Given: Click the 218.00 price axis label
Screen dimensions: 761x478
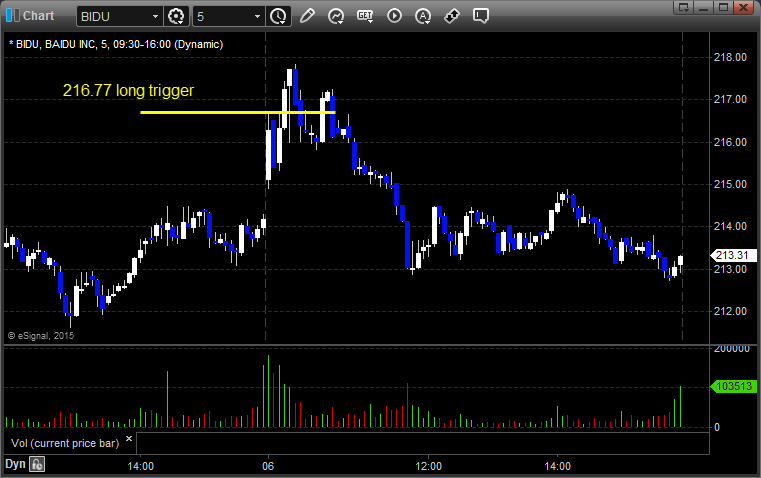Looking at the screenshot, I should [730, 57].
